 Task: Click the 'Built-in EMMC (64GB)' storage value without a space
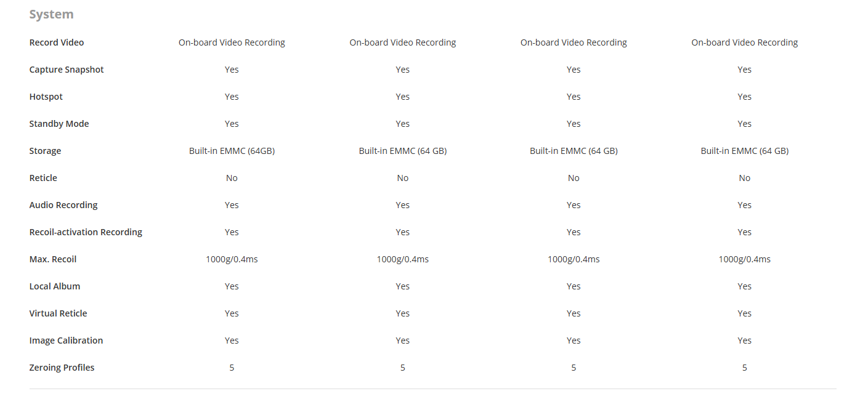[x=232, y=151]
